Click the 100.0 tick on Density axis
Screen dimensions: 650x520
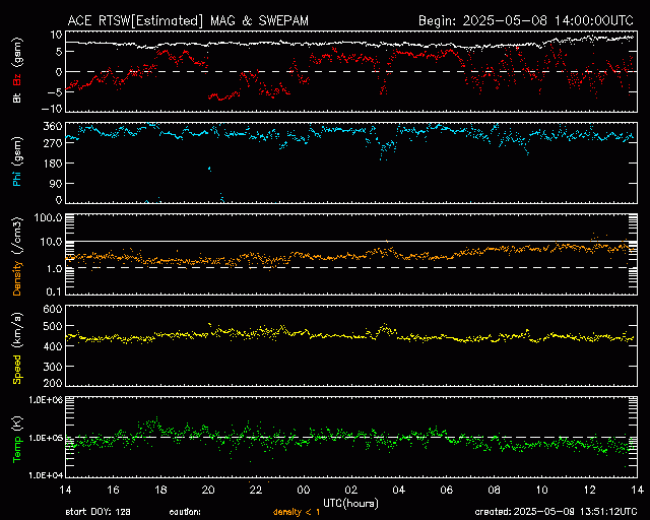pos(49,218)
